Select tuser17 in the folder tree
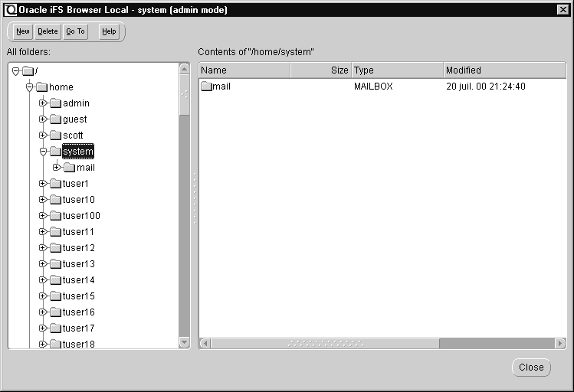Screen dimensions: 574x392 pyautogui.click(x=79, y=328)
